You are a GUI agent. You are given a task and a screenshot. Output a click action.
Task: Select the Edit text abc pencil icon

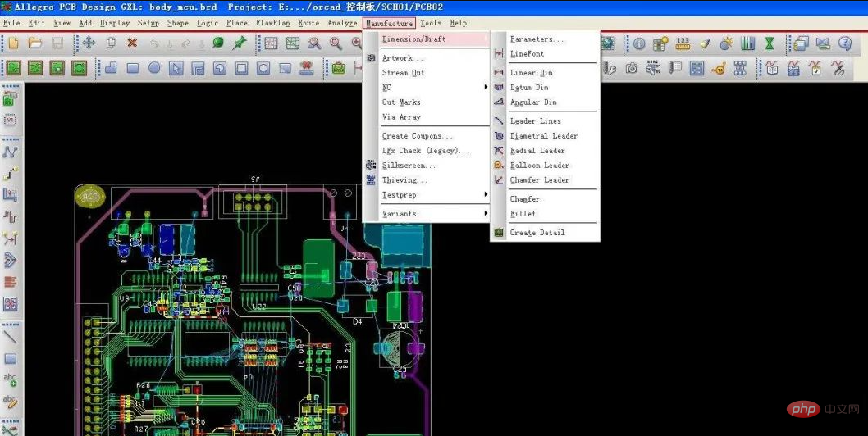11,402
